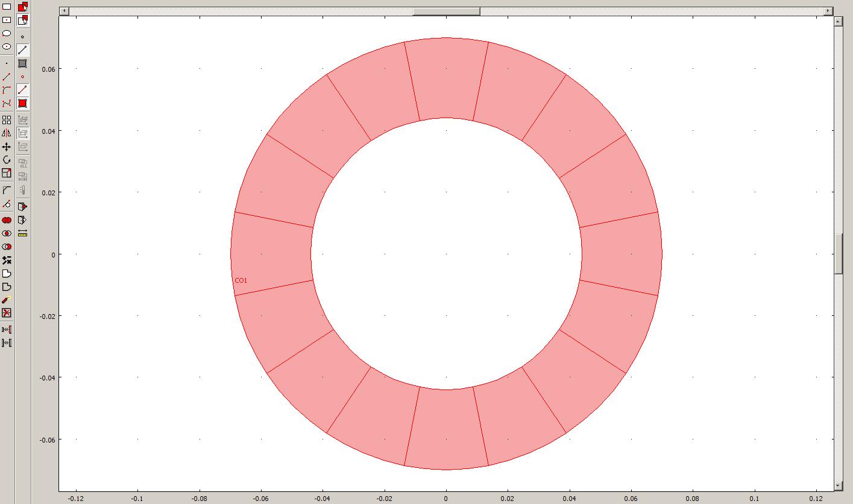This screenshot has height=504, width=853.
Task: Click the Difference operation icon
Action: tap(7, 247)
